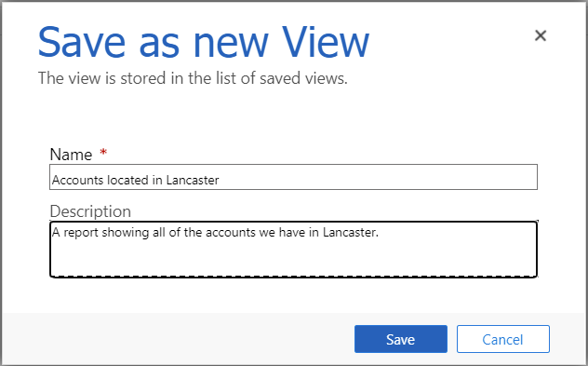The image size is (588, 366).
Task: Click the red required asterisk
Action: click(103, 152)
